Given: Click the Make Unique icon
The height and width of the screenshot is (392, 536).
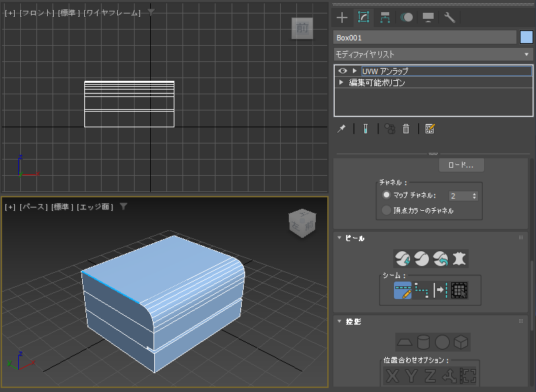Looking at the screenshot, I should pos(390,129).
